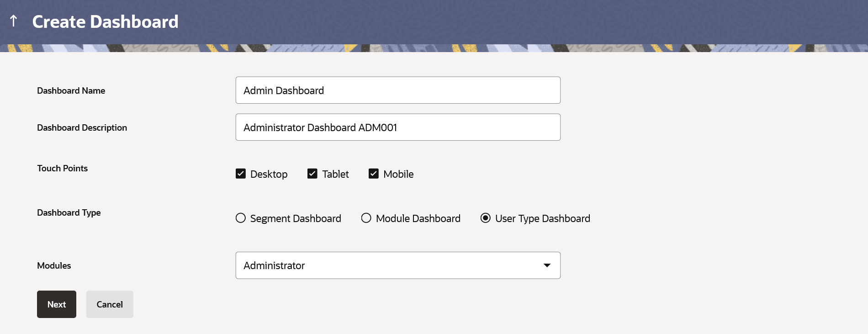Select the Segment Dashboard radio button

[x=241, y=218]
